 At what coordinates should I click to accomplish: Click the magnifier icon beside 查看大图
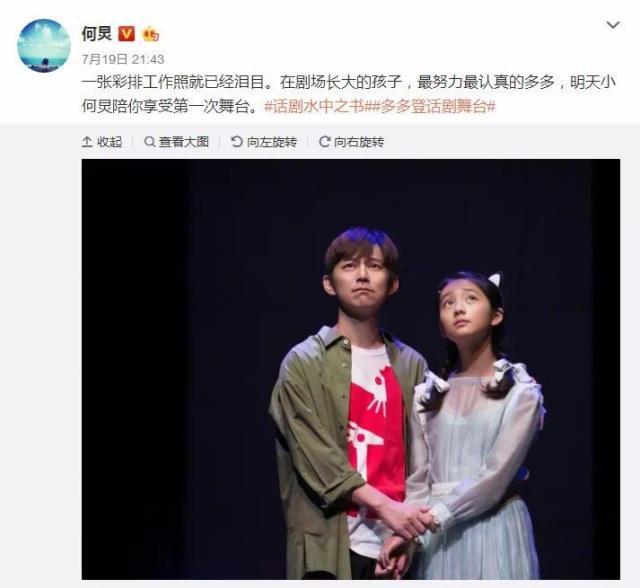150,142
